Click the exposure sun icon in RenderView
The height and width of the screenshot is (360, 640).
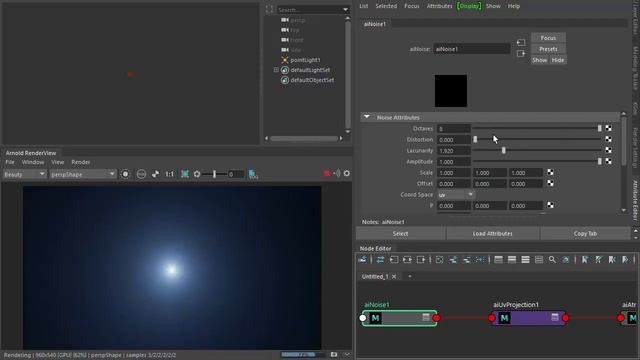(197, 174)
